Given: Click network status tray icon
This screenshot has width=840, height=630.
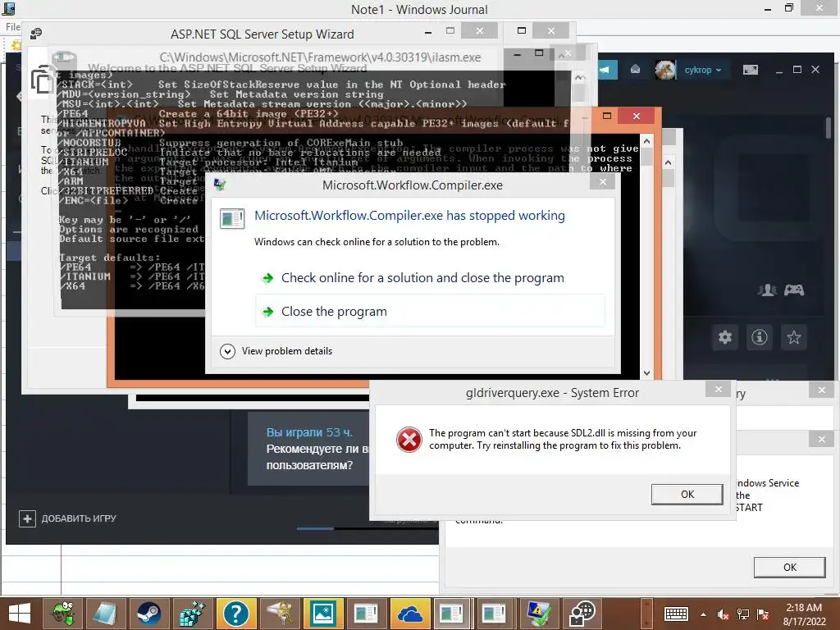Looking at the screenshot, I should point(743,614).
